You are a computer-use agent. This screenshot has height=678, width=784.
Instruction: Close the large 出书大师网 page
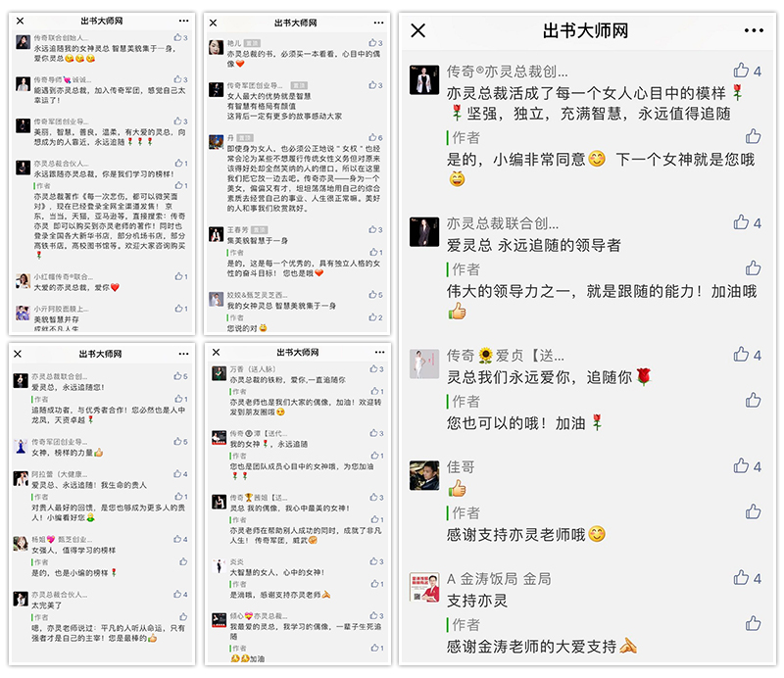[418, 30]
